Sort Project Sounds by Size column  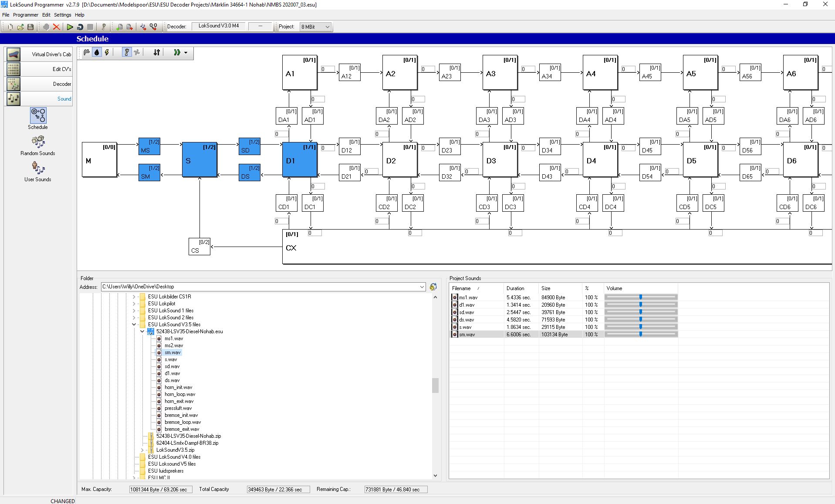560,288
